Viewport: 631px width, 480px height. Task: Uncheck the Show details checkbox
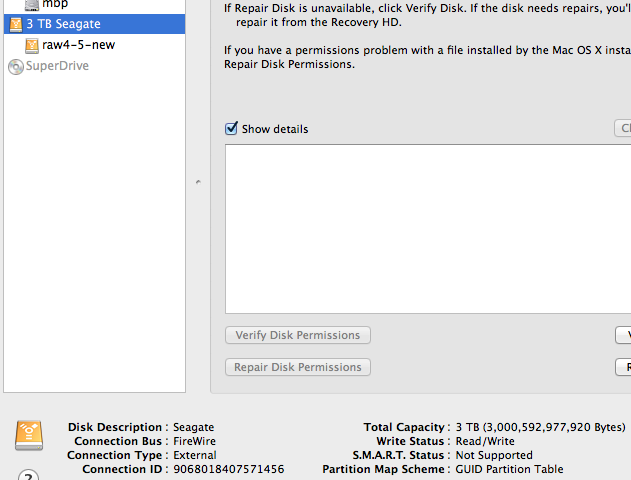click(231, 128)
